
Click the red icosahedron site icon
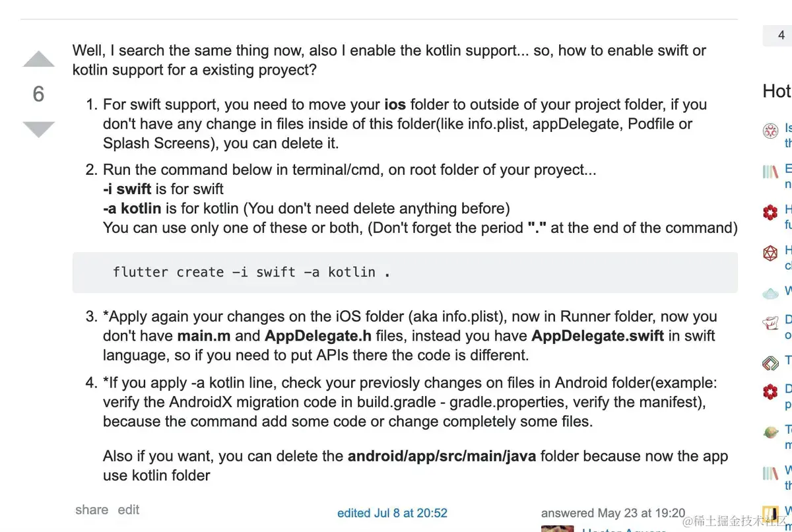pyautogui.click(x=770, y=253)
